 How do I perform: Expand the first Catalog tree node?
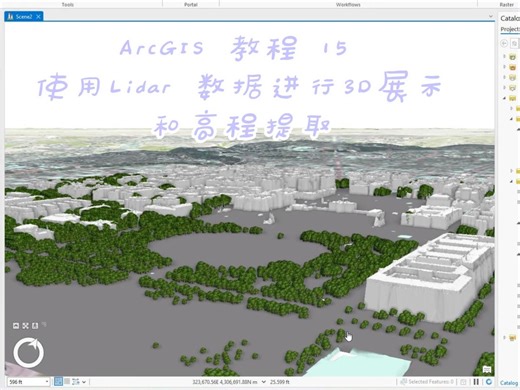pos(505,56)
